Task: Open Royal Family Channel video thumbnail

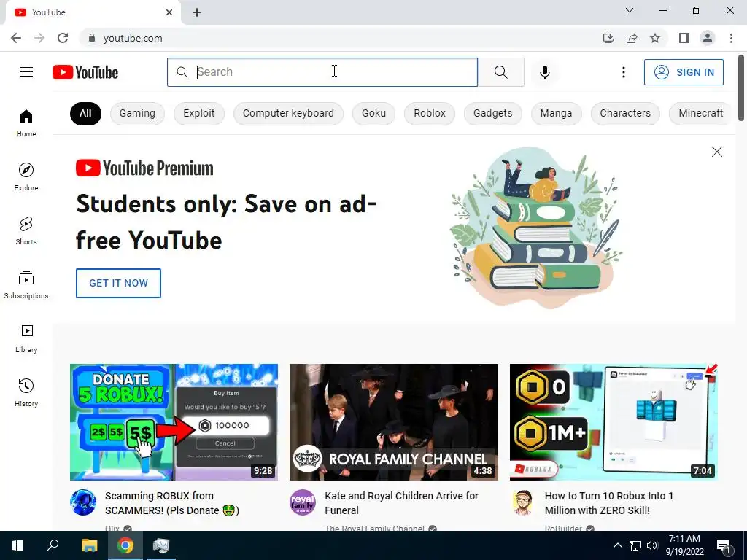Action: [393, 422]
